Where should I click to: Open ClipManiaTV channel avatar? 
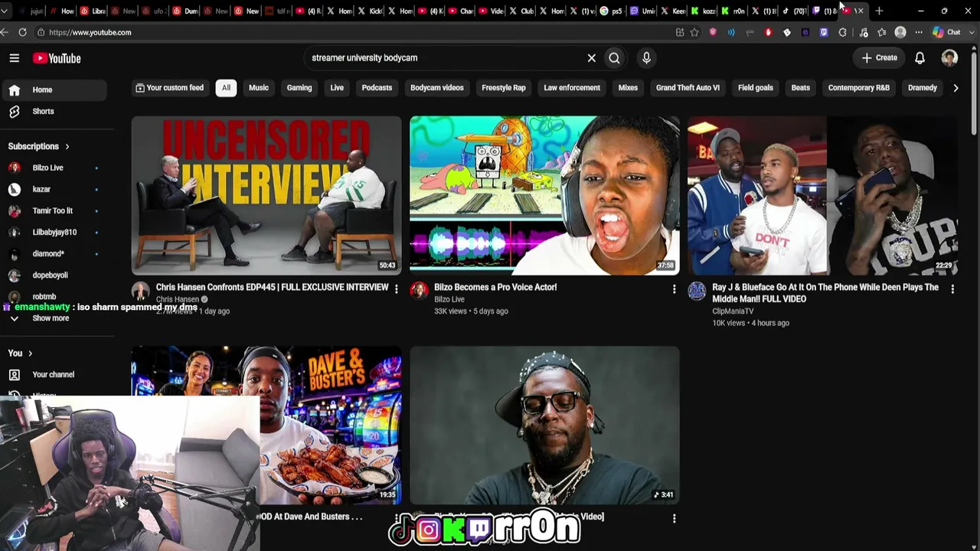(696, 291)
